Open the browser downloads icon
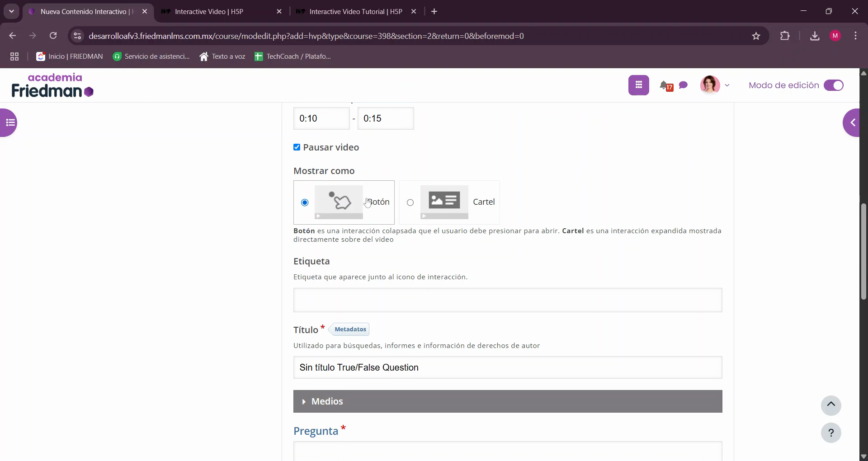The height and width of the screenshot is (461, 868). 815,36
